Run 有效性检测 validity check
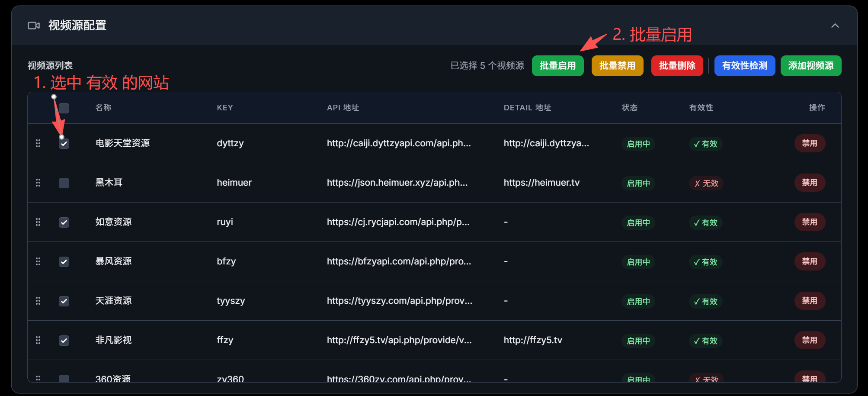Viewport: 868px width, 396px height. coord(744,66)
